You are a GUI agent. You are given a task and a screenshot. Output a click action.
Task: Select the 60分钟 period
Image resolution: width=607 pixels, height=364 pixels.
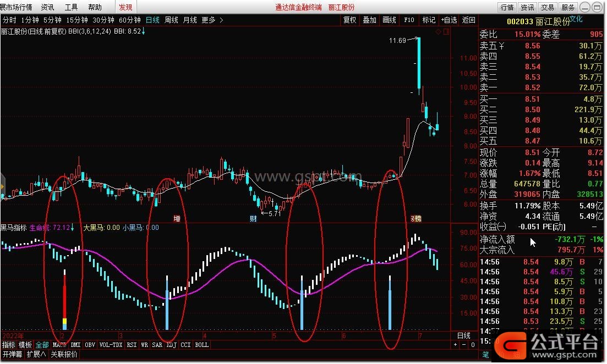130,20
